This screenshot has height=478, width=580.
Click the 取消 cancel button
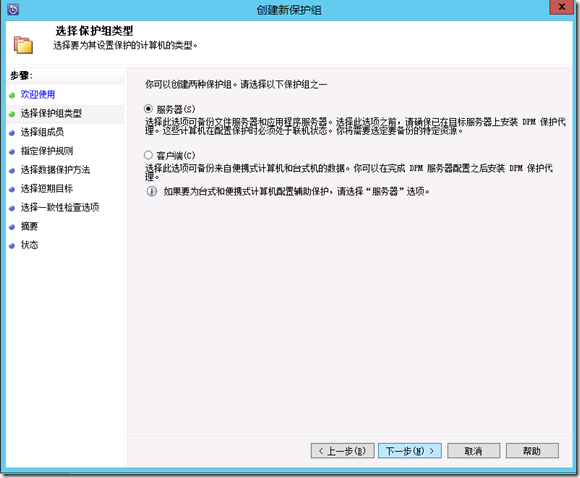[x=473, y=451]
